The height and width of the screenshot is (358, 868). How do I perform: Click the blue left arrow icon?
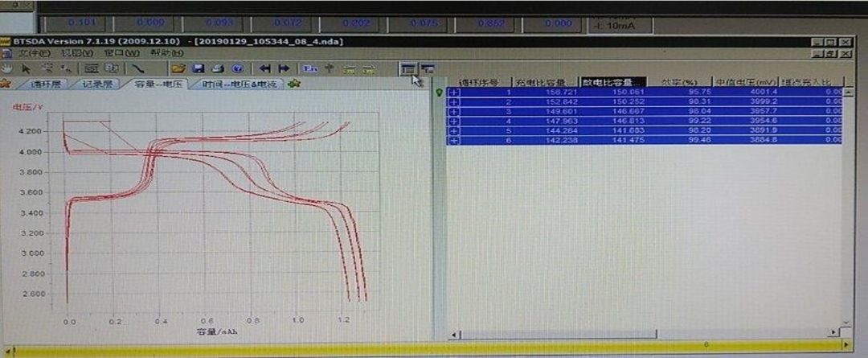point(264,69)
